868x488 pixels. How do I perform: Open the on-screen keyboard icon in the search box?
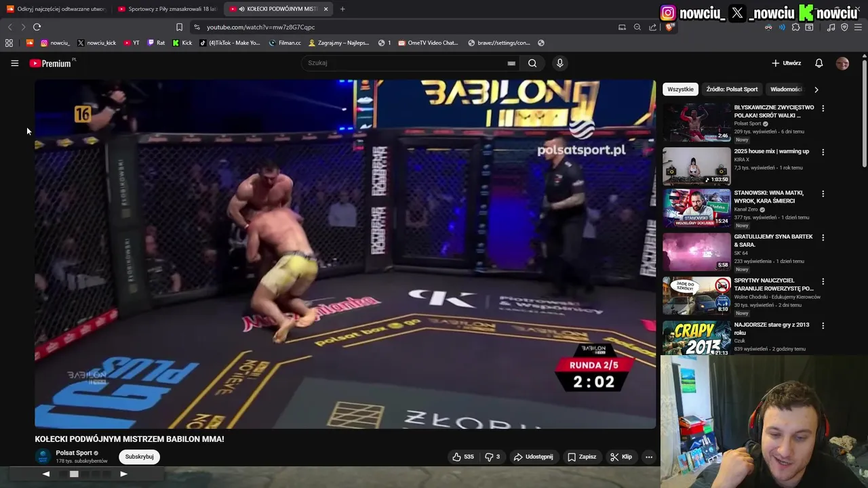click(x=511, y=63)
